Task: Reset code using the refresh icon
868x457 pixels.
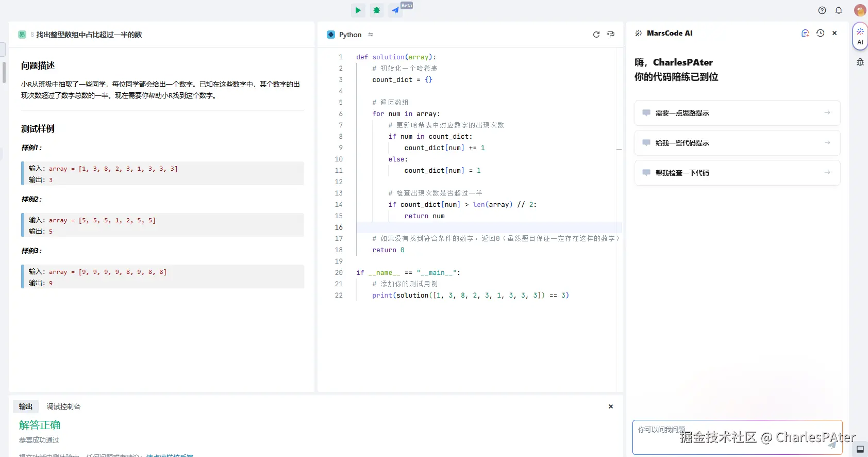Action: [596, 35]
